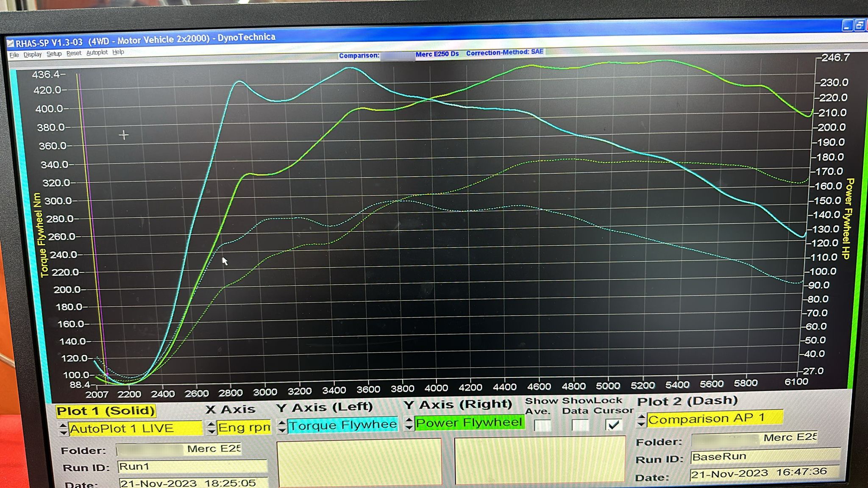This screenshot has height=488, width=868.
Task: Click the Merc E250 Ds comparison text
Action: pyautogui.click(x=437, y=54)
